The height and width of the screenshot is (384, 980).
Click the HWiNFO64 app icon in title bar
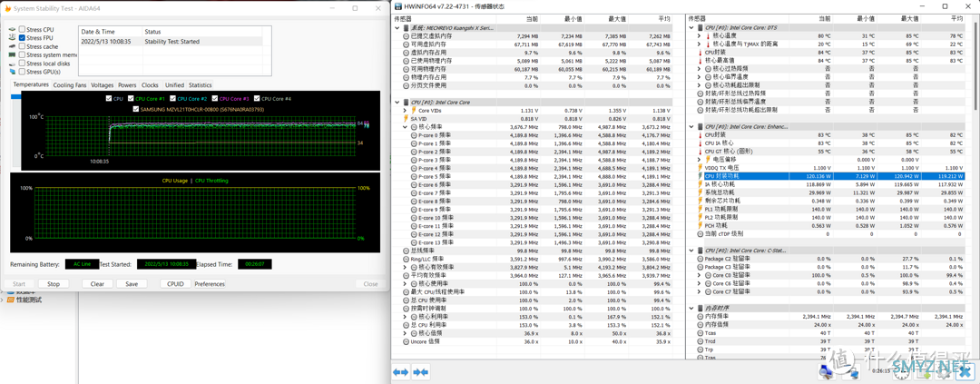[x=398, y=5]
